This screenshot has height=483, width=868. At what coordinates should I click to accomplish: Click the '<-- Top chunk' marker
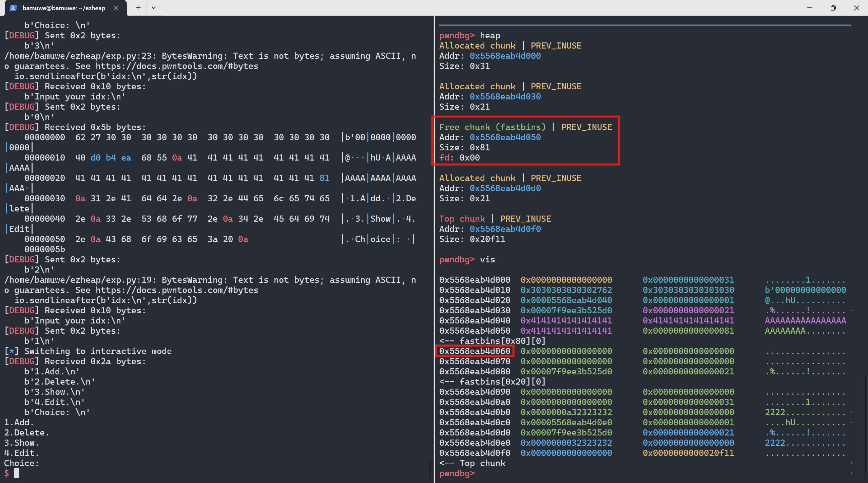click(472, 463)
